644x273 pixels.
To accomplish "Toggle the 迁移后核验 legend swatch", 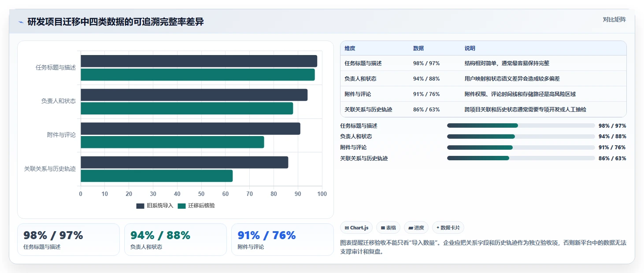I will tap(181, 206).
